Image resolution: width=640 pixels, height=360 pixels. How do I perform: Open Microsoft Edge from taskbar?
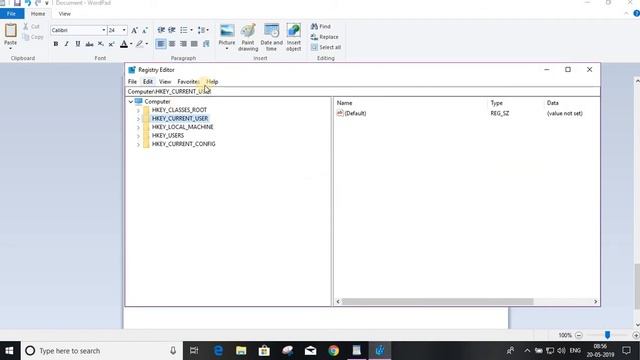218,351
